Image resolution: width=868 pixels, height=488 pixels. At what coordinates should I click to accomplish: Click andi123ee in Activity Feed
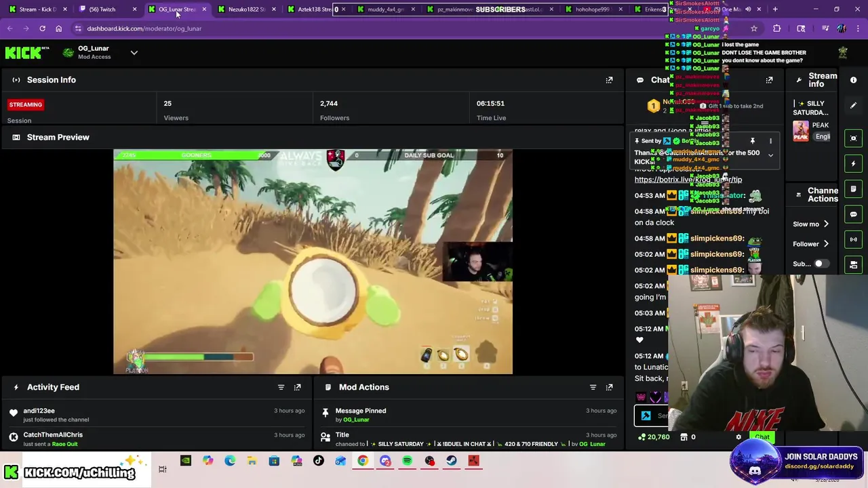pos(39,411)
